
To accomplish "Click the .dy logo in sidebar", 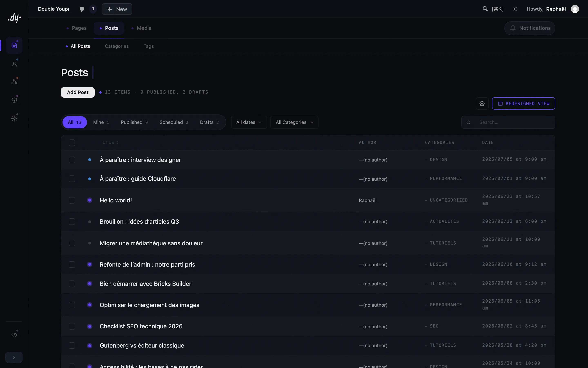I will [x=14, y=18].
